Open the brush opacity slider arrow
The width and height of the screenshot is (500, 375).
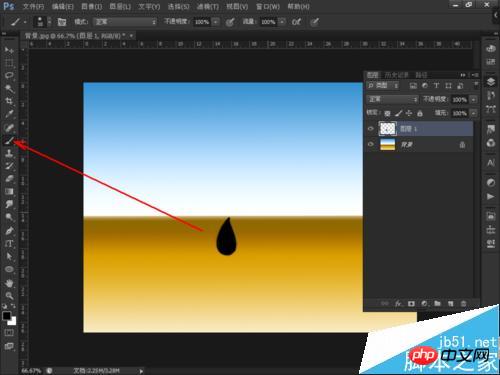(x=216, y=22)
